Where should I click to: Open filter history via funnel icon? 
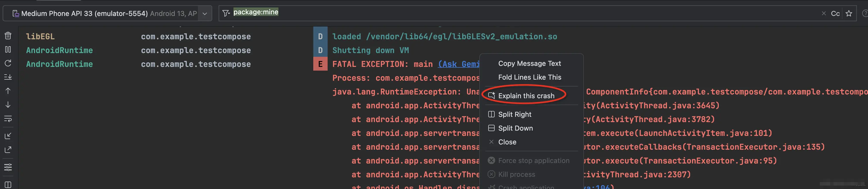tap(226, 13)
